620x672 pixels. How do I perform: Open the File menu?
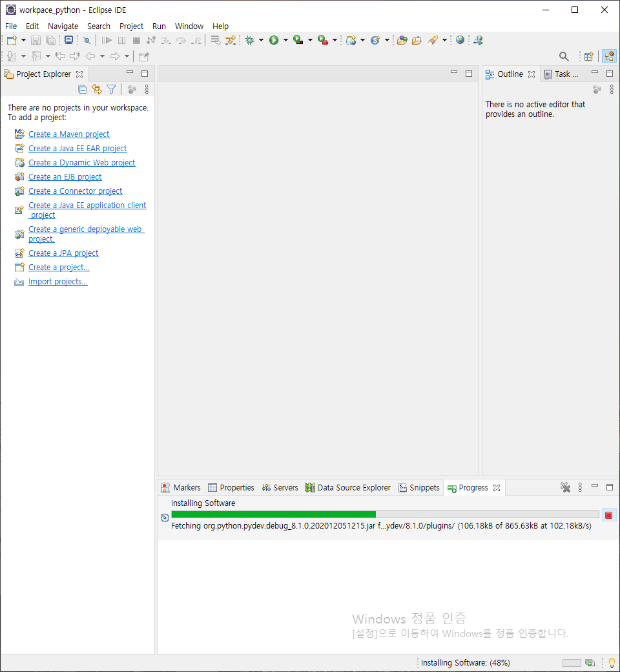click(11, 26)
